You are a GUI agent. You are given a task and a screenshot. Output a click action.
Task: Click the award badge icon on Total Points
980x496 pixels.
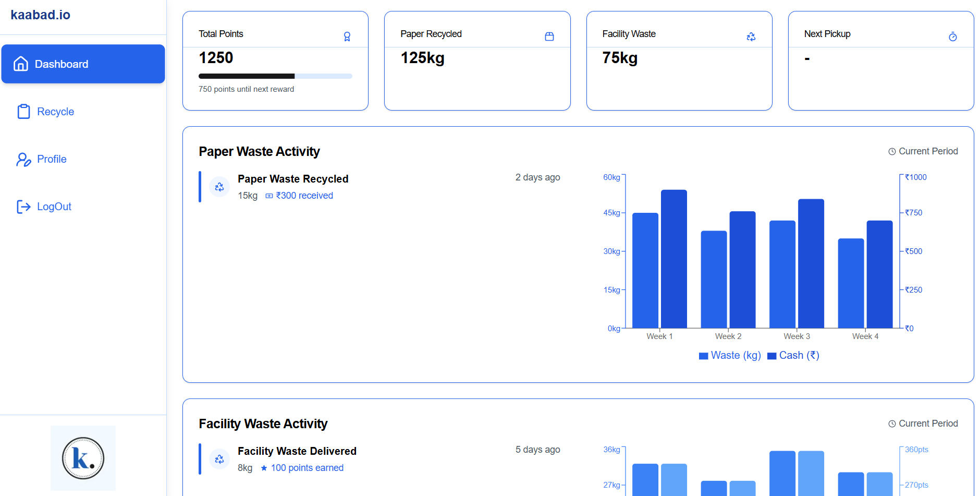tap(347, 37)
